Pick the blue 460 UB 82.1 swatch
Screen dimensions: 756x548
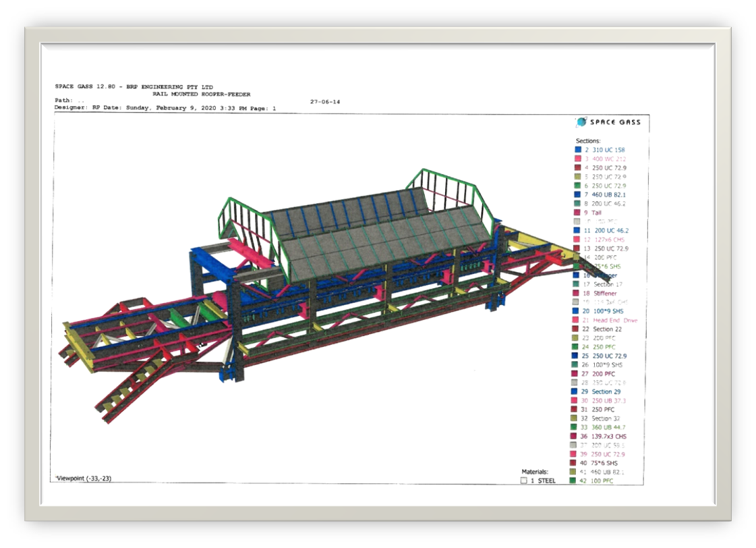click(x=578, y=194)
